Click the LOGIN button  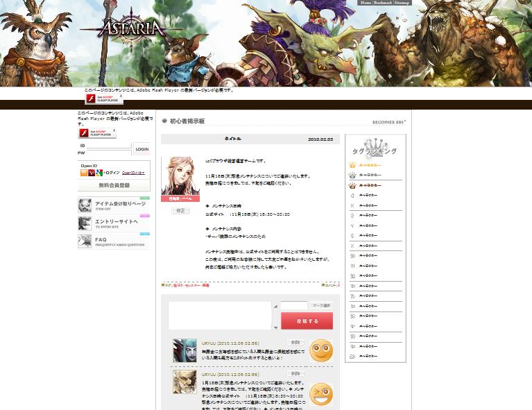coord(141,149)
